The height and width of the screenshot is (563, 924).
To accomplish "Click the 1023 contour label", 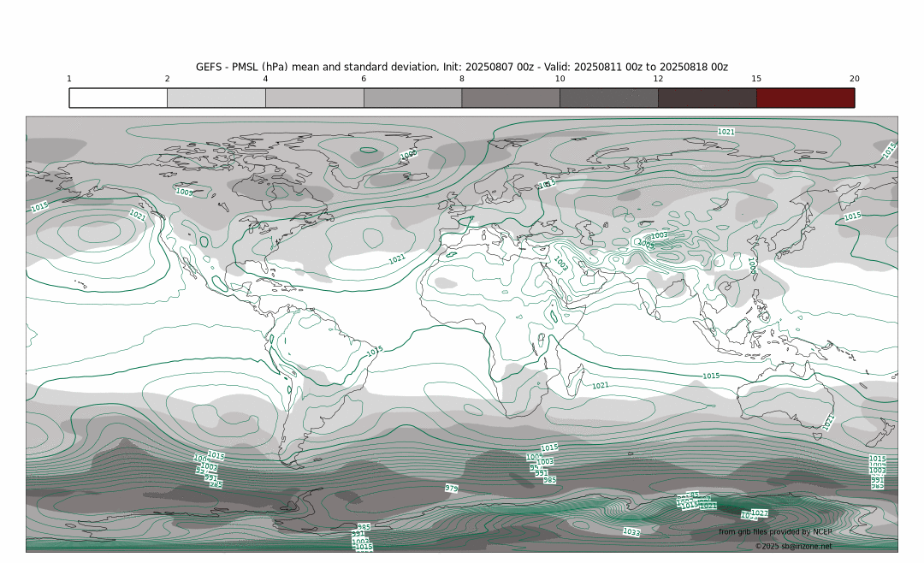I will [631, 532].
